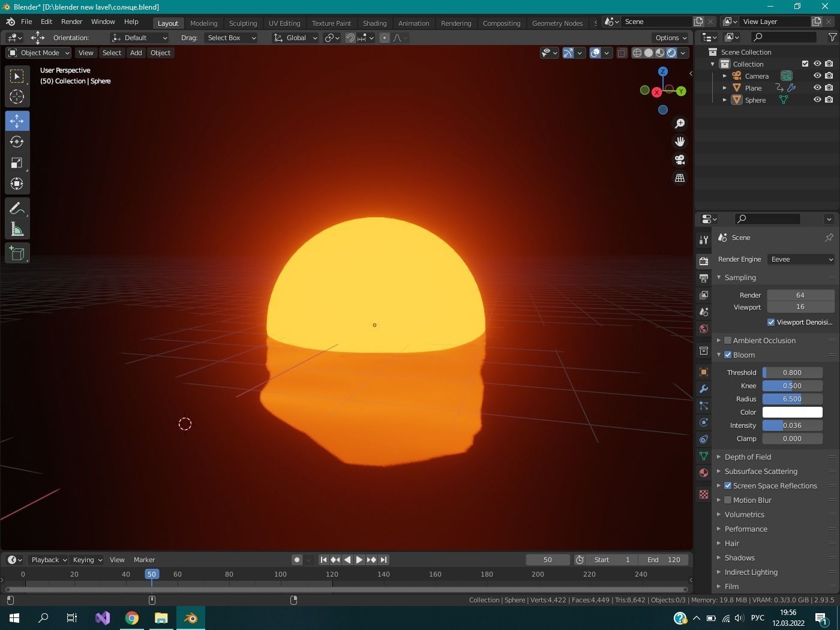Open the Add Cube tool
Screen dimensions: 840x630
17,253
